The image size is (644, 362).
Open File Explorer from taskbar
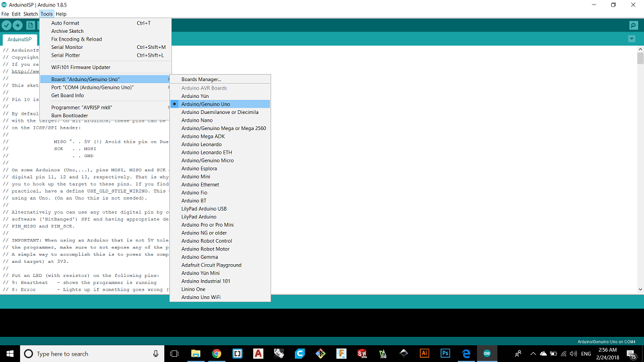pyautogui.click(x=196, y=354)
